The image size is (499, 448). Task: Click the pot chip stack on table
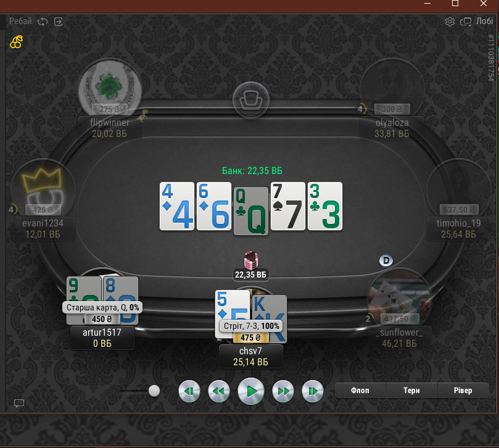251,260
